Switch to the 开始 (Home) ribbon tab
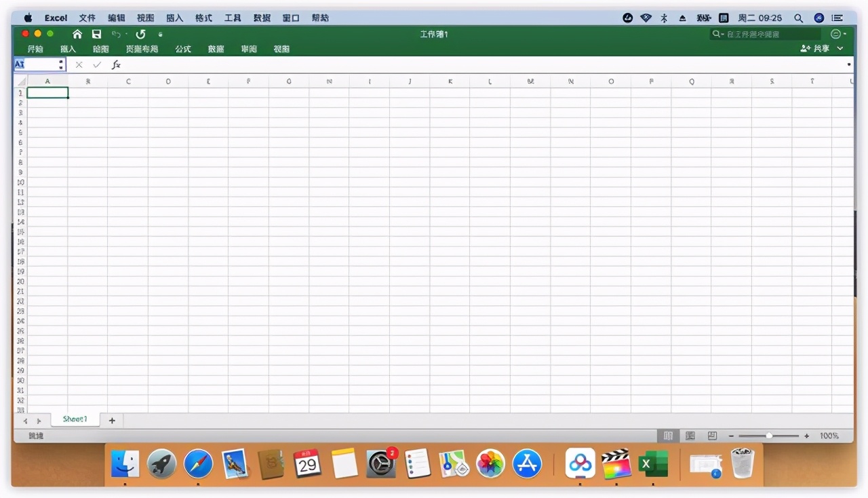Image resolution: width=868 pixels, height=498 pixels. [35, 49]
